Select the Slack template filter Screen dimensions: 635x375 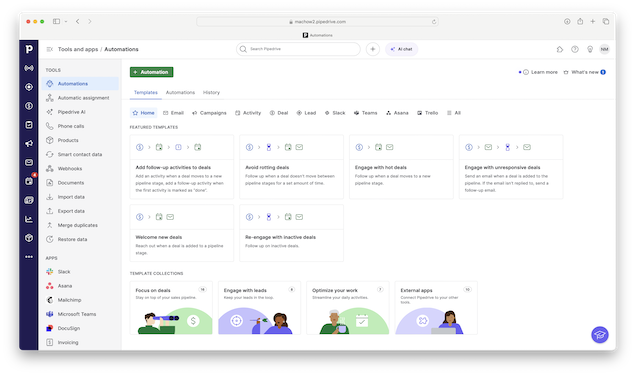[x=335, y=113]
